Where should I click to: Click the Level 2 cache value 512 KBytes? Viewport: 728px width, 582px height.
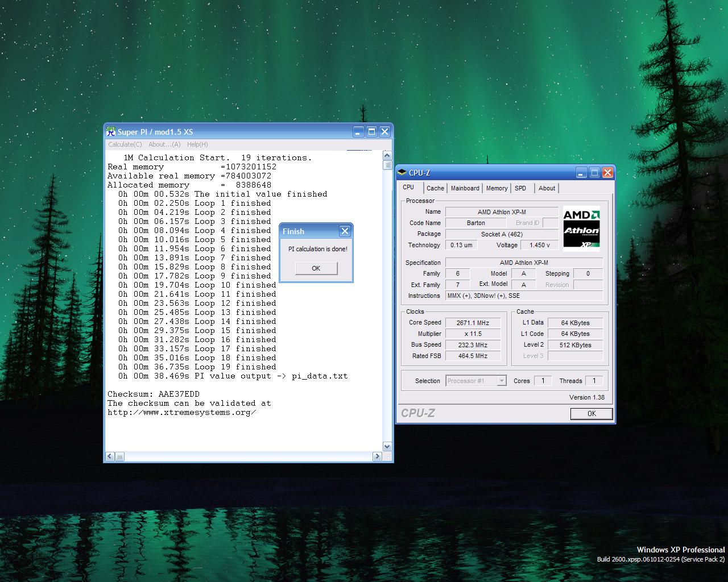(x=575, y=345)
